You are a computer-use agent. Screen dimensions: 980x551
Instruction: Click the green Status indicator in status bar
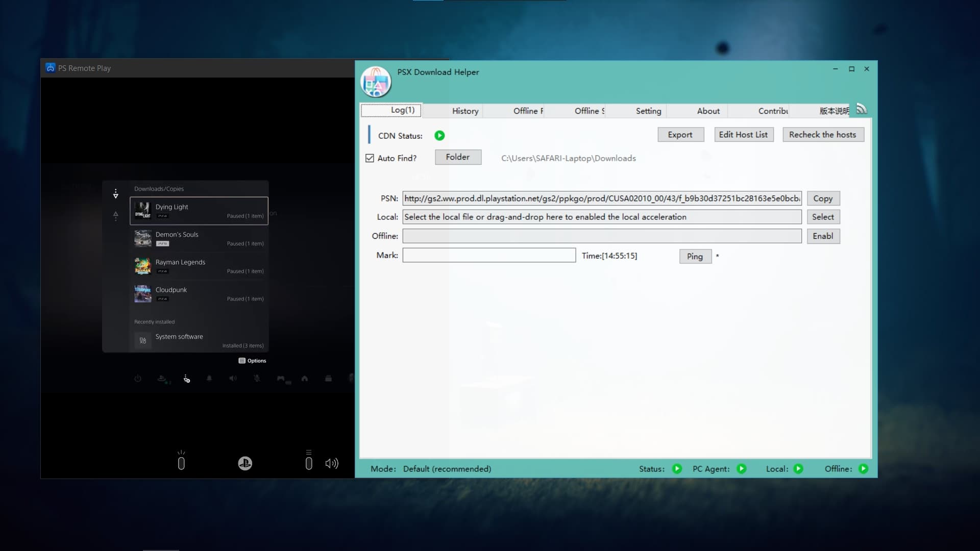(x=677, y=469)
